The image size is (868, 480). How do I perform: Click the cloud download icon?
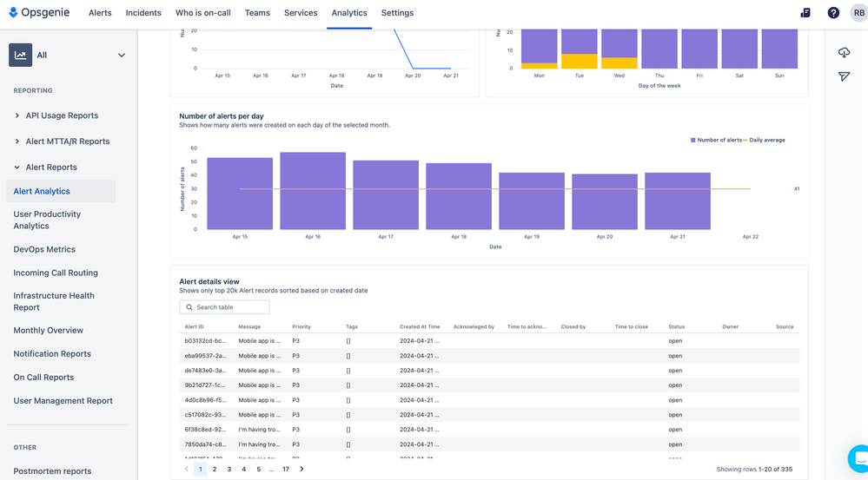(844, 53)
